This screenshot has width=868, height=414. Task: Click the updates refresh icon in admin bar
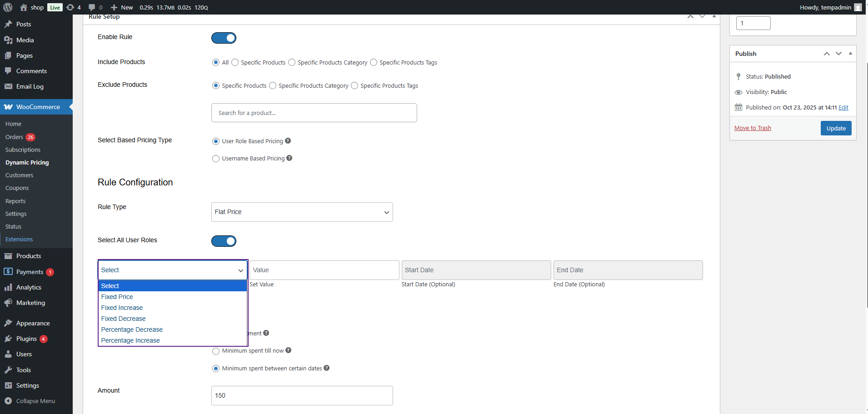[70, 7]
